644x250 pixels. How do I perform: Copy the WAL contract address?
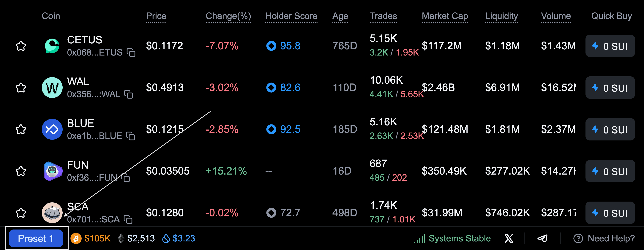129,94
